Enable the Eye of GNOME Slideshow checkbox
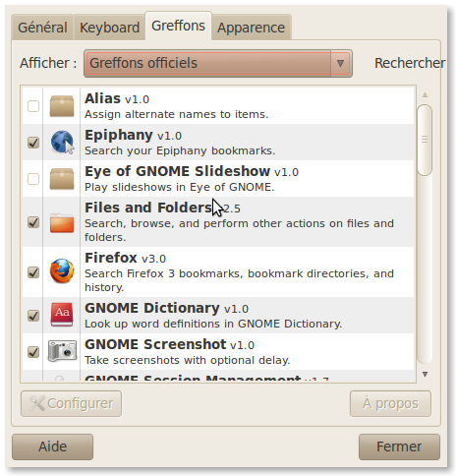 33,179
